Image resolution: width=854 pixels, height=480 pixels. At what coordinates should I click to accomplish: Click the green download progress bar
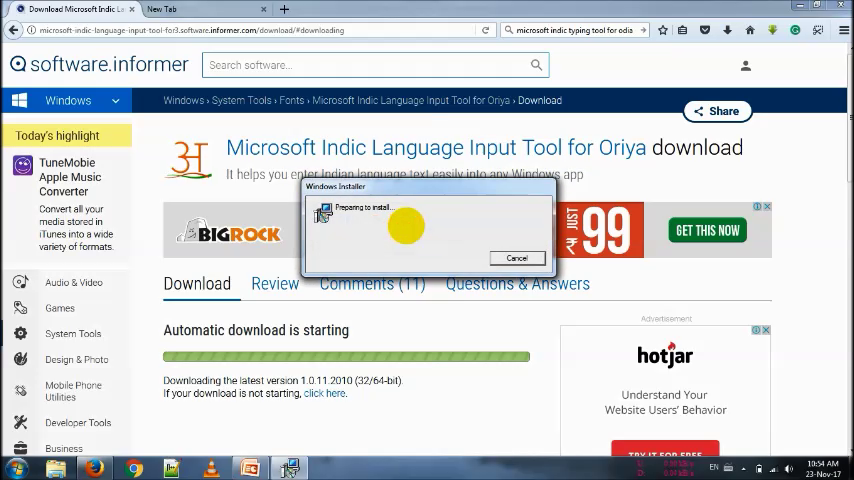coord(346,357)
